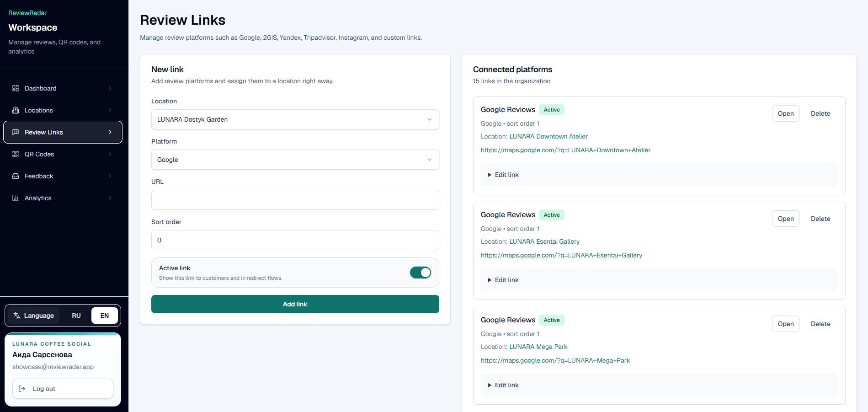Click the Add link button
This screenshot has width=868, height=412.
[x=295, y=304]
